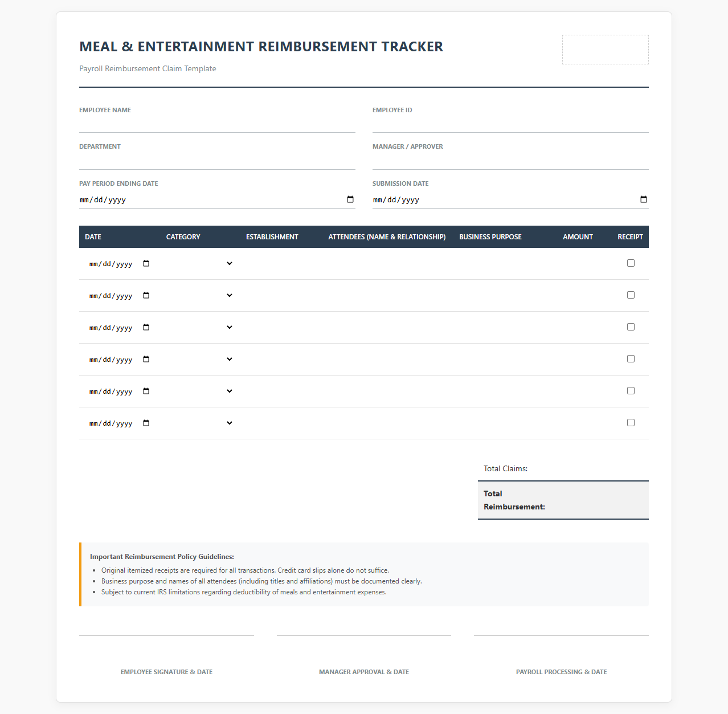The height and width of the screenshot is (714, 728).
Task: Click the AMOUNT column header
Action: point(578,237)
